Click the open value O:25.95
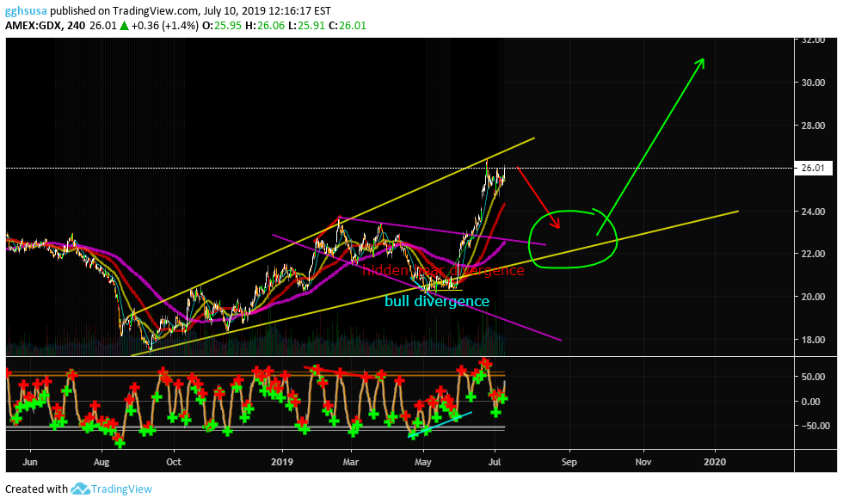This screenshot has height=504, width=843. (x=222, y=25)
